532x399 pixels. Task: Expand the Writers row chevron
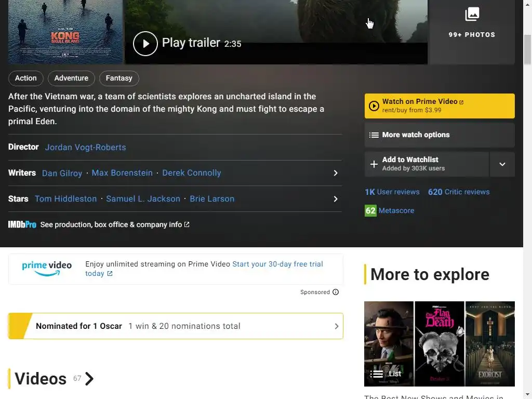[336, 173]
